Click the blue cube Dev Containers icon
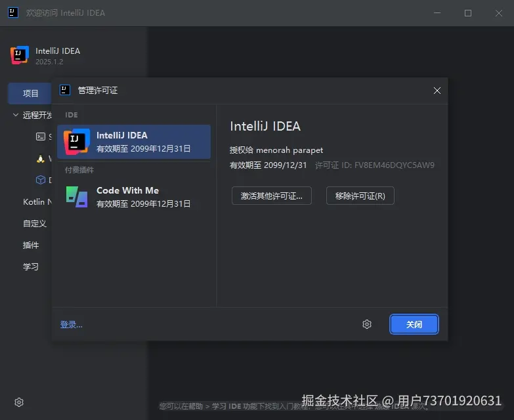Screen dimensions: 514x420 point(41,180)
